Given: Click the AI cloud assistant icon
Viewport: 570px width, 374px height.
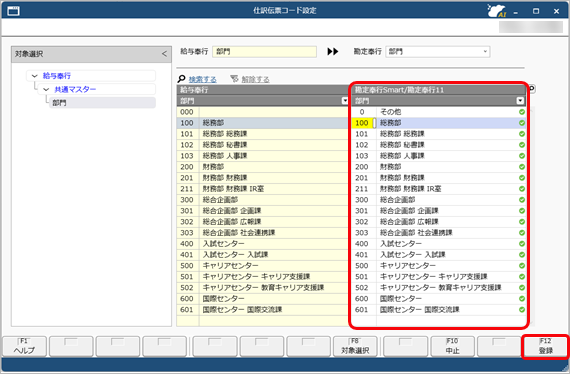Looking at the screenshot, I should (x=497, y=11).
